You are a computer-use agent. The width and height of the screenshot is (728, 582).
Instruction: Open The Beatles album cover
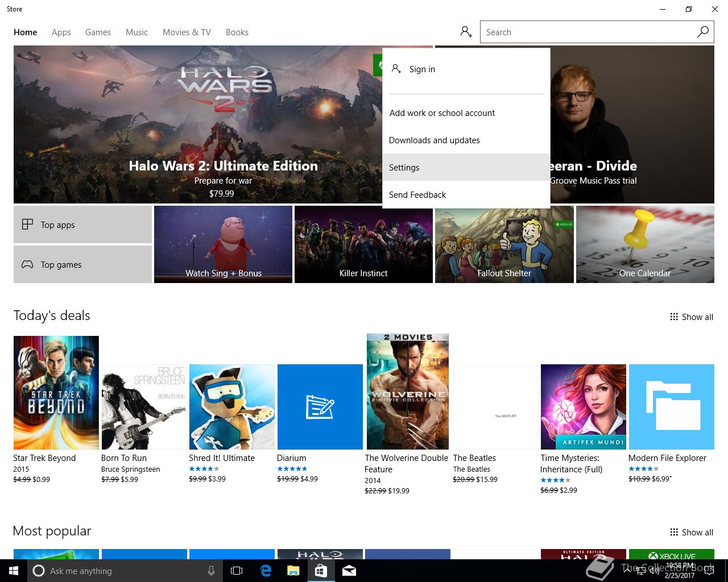point(495,407)
